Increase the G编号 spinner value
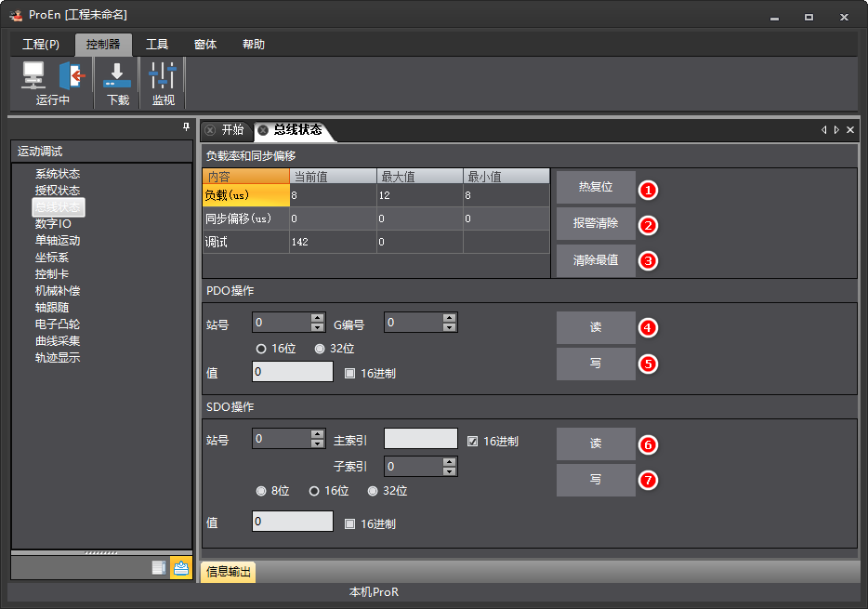This screenshot has width=868, height=609. click(x=450, y=318)
